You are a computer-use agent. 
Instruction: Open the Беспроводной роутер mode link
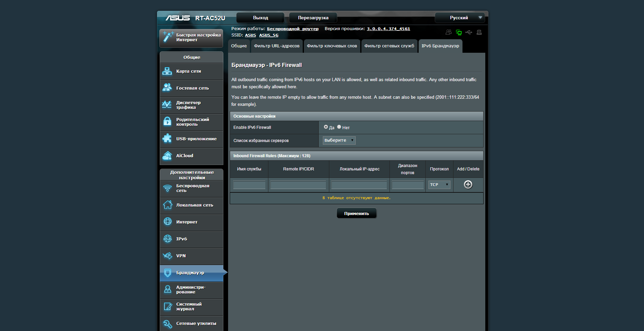(x=293, y=29)
